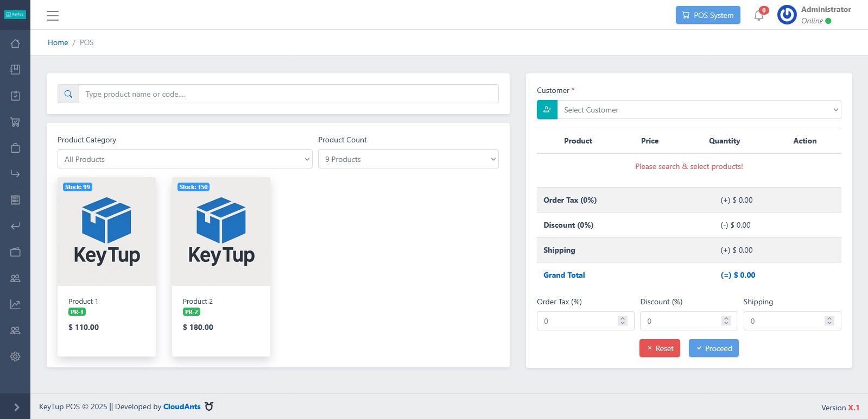Open the sidebar shopping cart icon
868x419 pixels.
point(15,122)
